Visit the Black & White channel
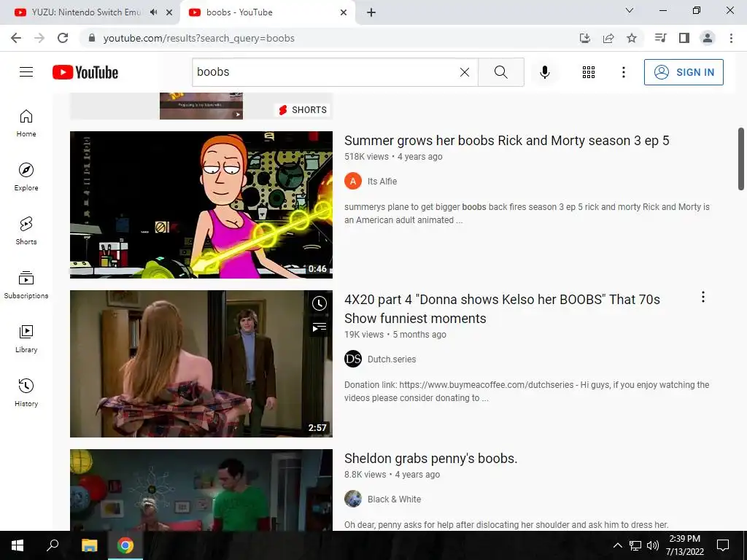Screen dimensions: 747x560 tap(394, 499)
